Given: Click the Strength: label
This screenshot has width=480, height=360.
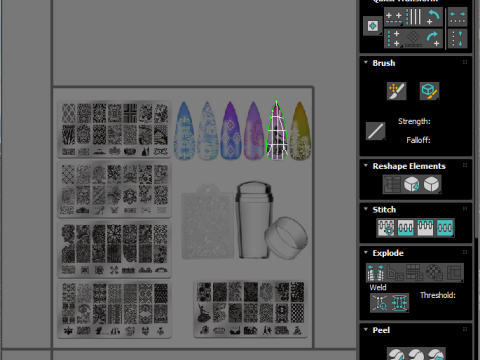Looking at the screenshot, I should 414,121.
